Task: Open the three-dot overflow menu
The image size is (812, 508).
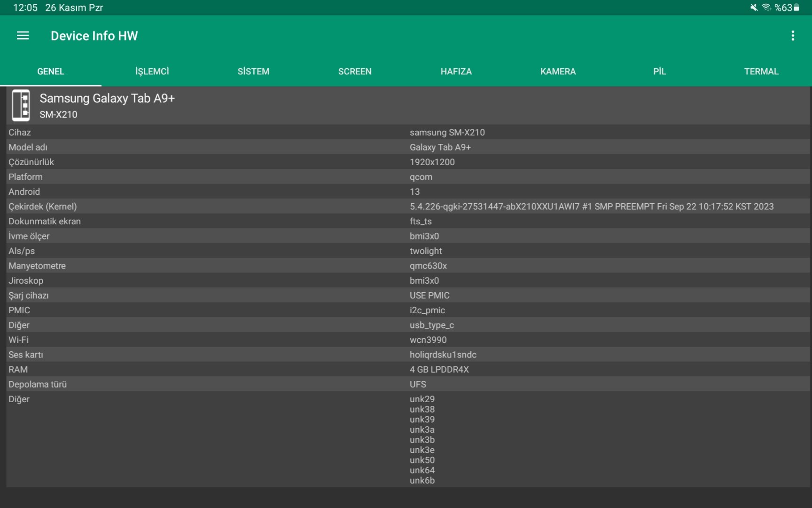Action: pos(793,36)
